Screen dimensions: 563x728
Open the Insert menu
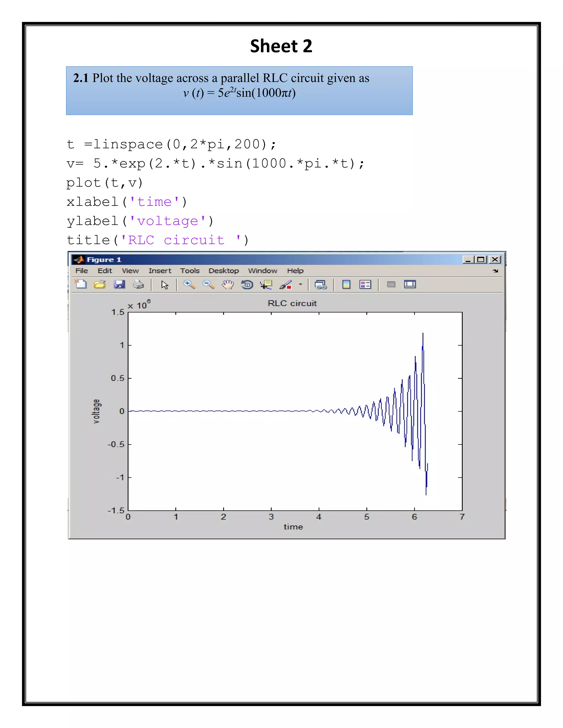tap(160, 271)
